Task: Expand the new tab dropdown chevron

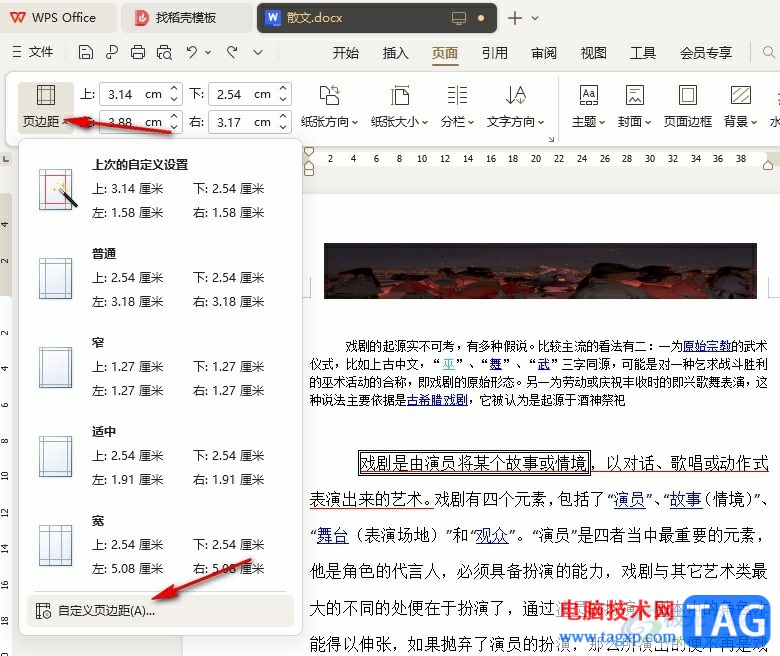Action: coord(535,18)
